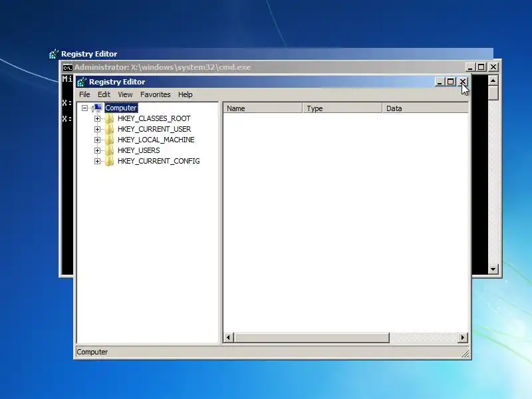Select HKEY_LOCAL_MACHINE text label
Viewport: 532px width, 399px height.
pyautogui.click(x=156, y=140)
